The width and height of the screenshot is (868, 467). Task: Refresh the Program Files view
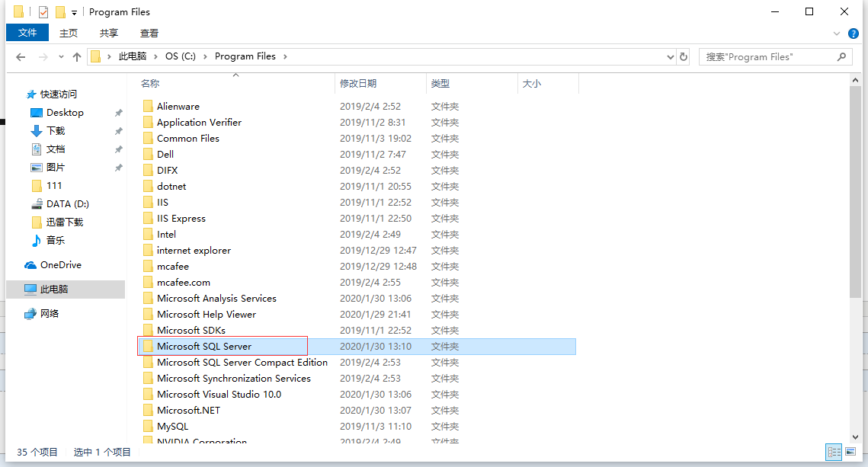[684, 57]
